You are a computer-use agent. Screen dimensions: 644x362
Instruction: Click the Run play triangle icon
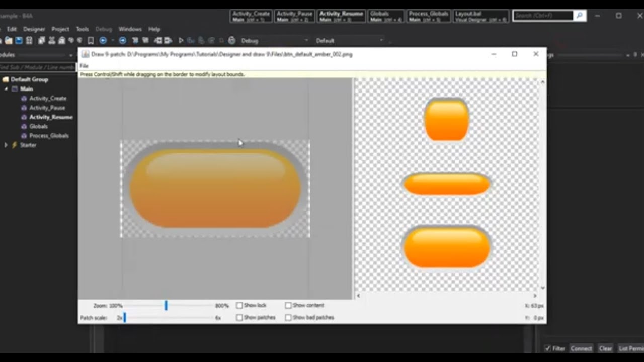click(181, 40)
